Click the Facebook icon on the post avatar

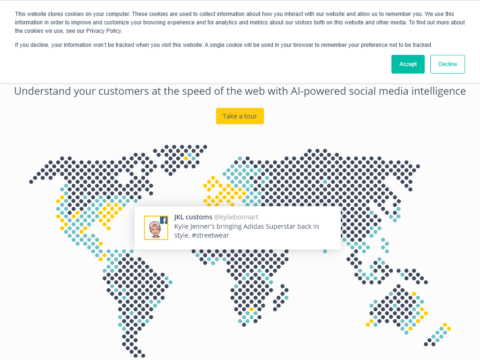tap(164, 220)
